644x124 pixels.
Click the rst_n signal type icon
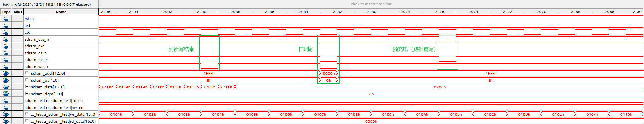click(6, 19)
